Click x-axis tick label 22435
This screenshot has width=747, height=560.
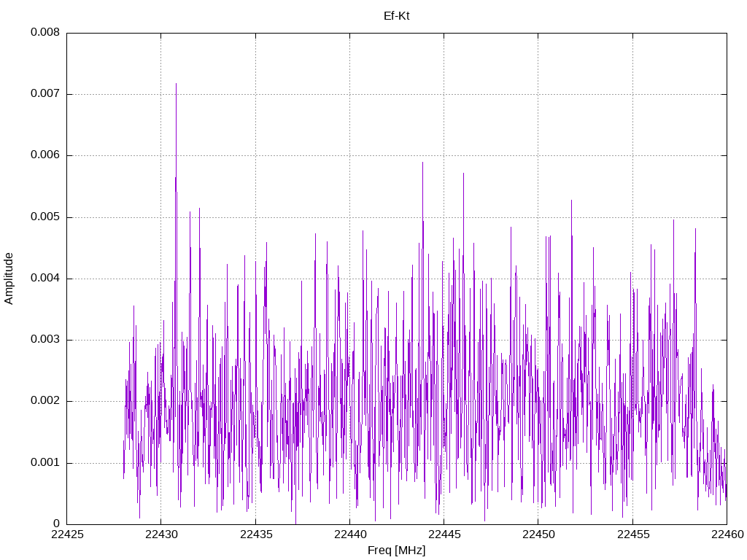point(255,534)
